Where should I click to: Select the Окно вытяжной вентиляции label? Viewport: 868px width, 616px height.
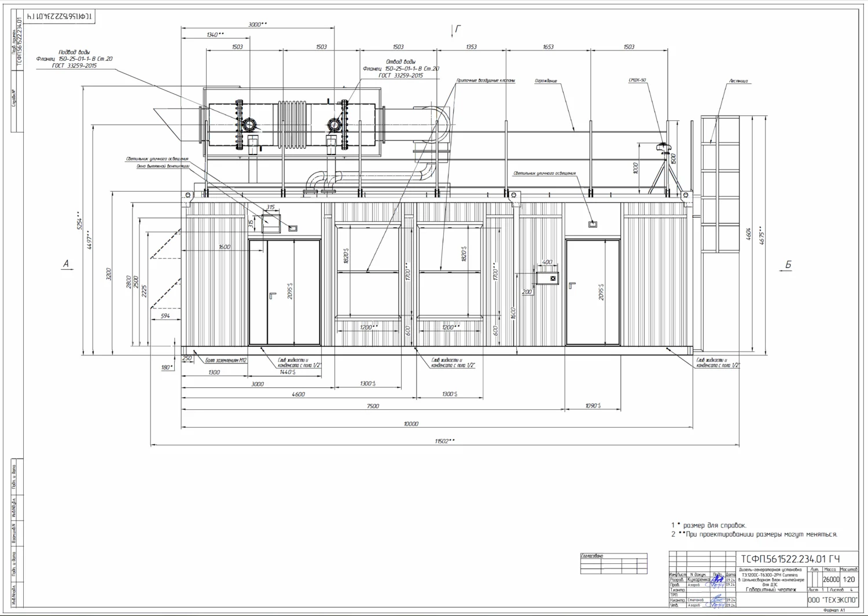point(163,166)
